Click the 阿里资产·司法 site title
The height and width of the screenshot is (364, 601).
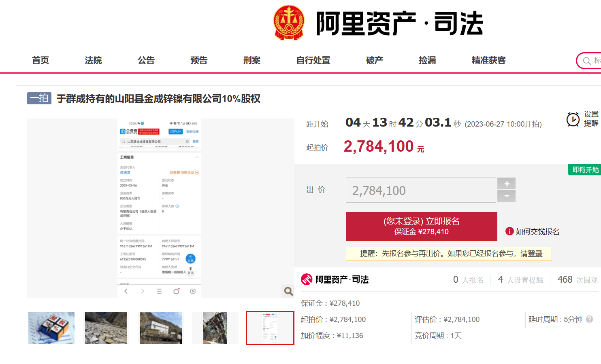pos(399,23)
